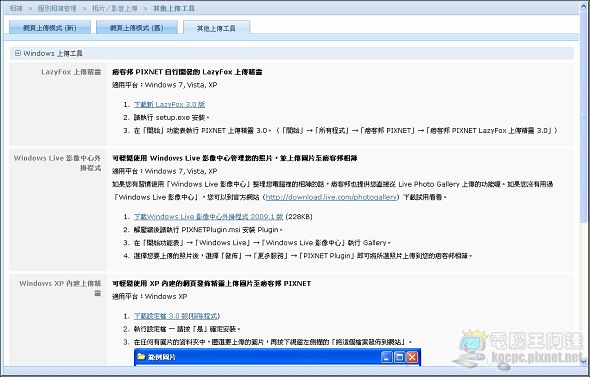Open the LazyFox 3.0 download link
Image resolution: width=590 pixels, height=377 pixels.
[x=169, y=104]
